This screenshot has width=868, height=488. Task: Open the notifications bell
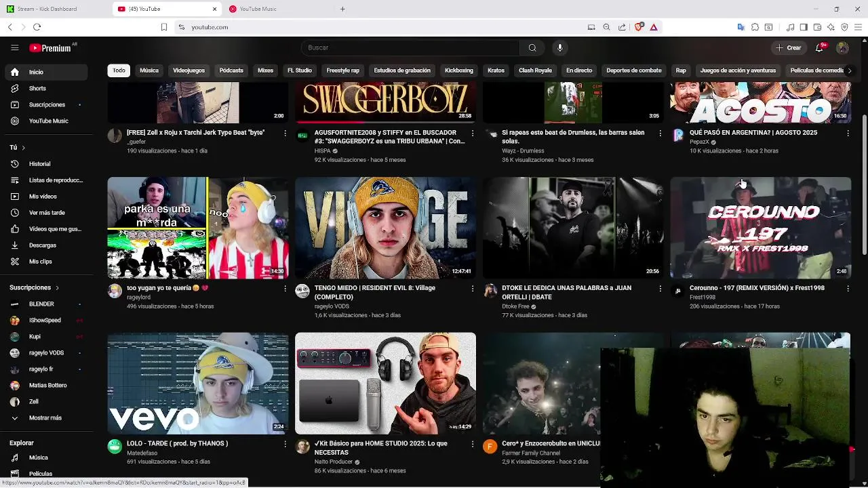820,47
